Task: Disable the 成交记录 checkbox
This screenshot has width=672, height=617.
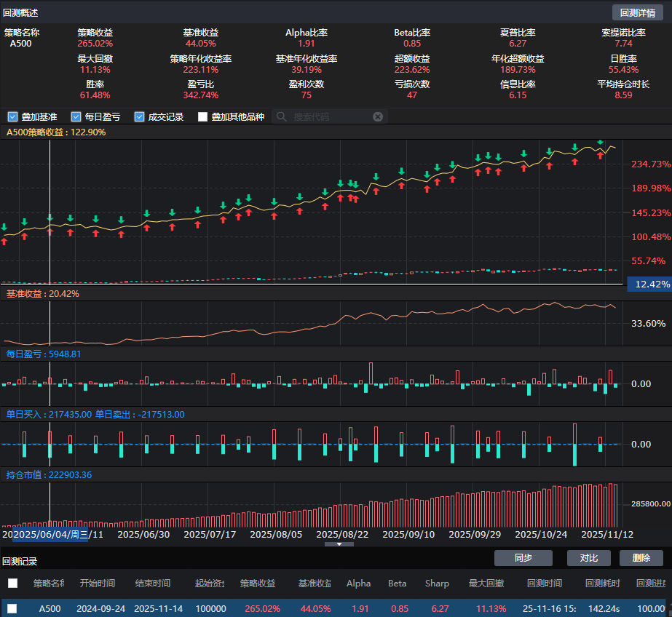Action: [139, 116]
